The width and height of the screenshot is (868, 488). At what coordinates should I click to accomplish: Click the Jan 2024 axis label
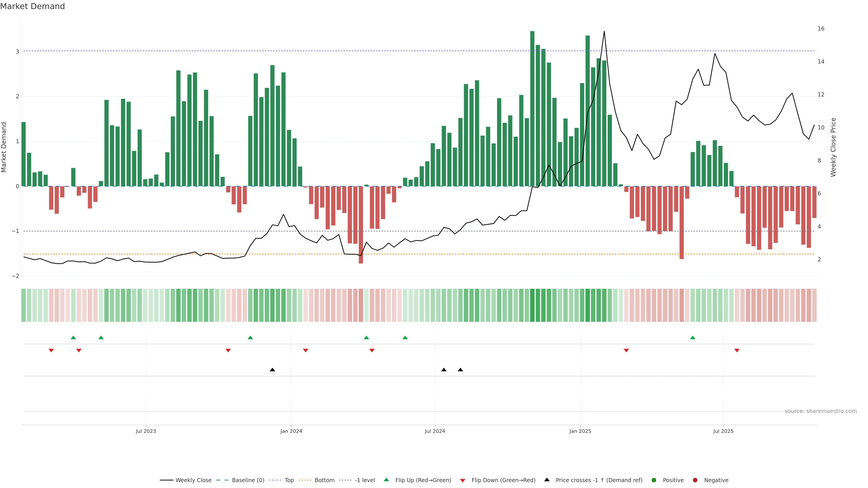tap(291, 431)
